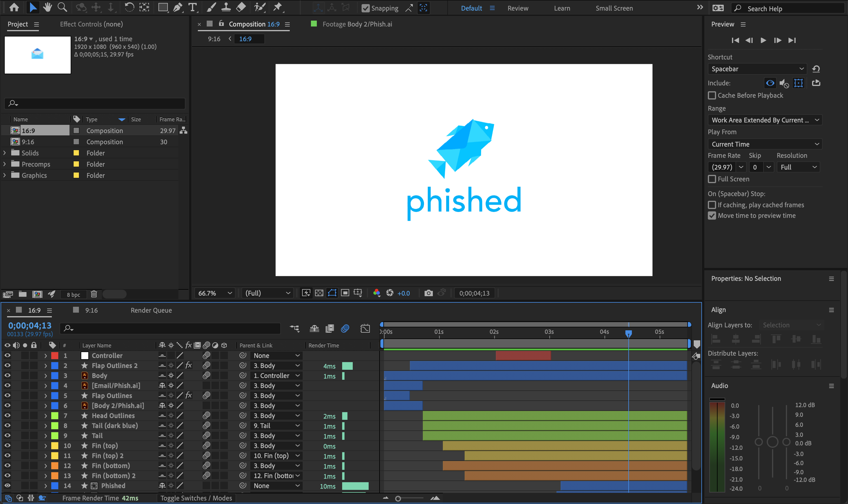Select the Roto Brush tool

point(260,7)
